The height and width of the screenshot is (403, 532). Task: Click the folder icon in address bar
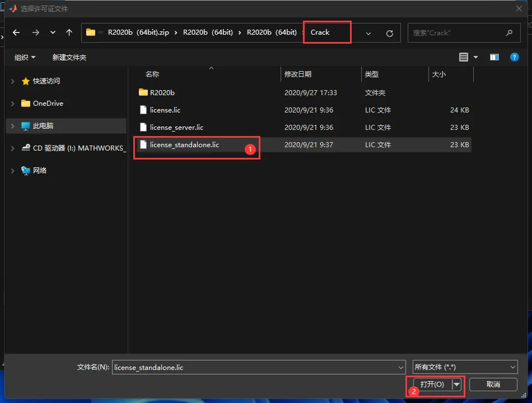[91, 32]
